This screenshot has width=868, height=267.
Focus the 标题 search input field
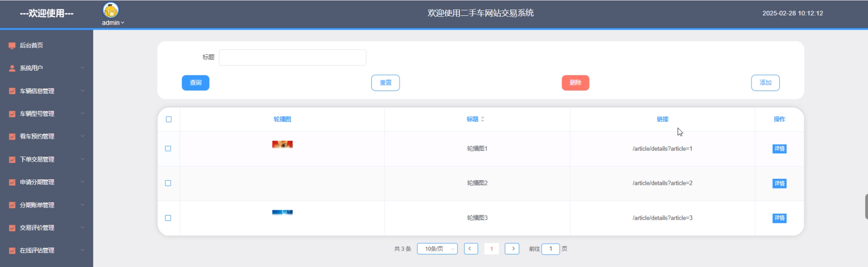tap(292, 58)
